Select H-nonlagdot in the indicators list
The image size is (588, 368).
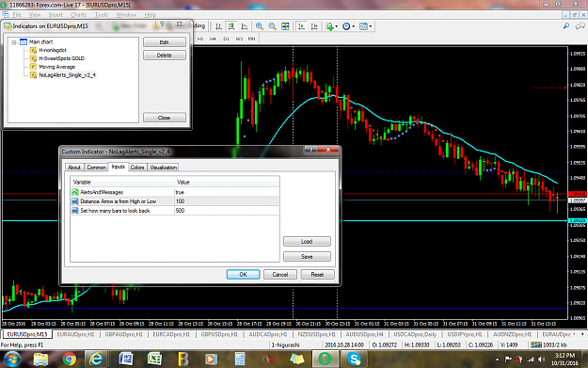53,50
